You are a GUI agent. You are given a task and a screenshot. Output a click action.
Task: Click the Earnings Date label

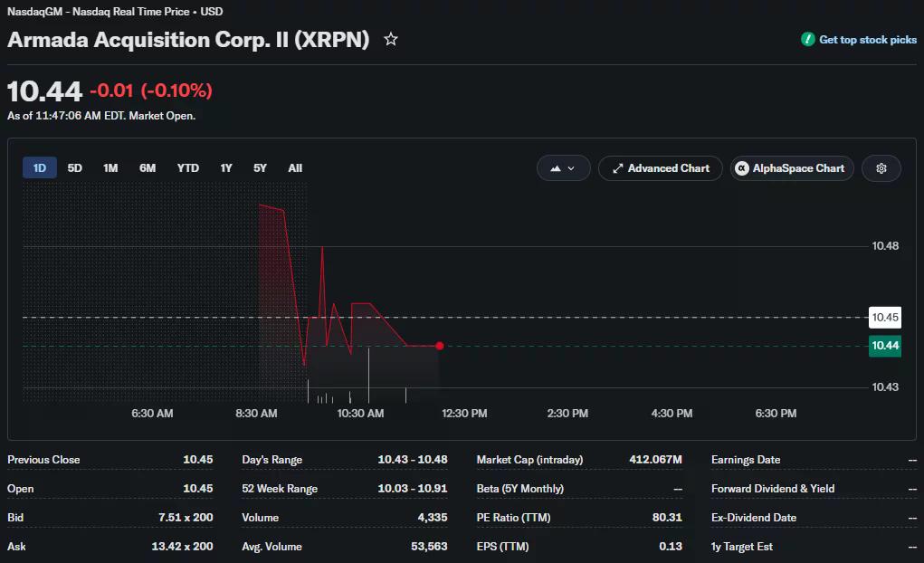746,460
